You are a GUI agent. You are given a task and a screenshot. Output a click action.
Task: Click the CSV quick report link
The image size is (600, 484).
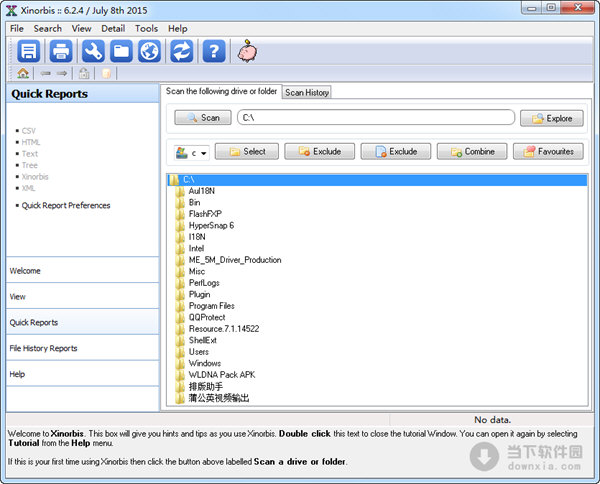(29, 131)
